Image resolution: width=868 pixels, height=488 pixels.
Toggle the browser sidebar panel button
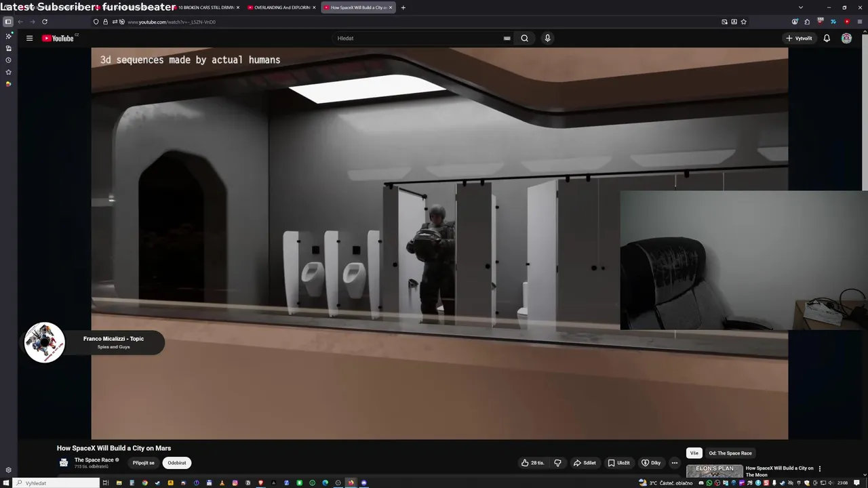8,22
